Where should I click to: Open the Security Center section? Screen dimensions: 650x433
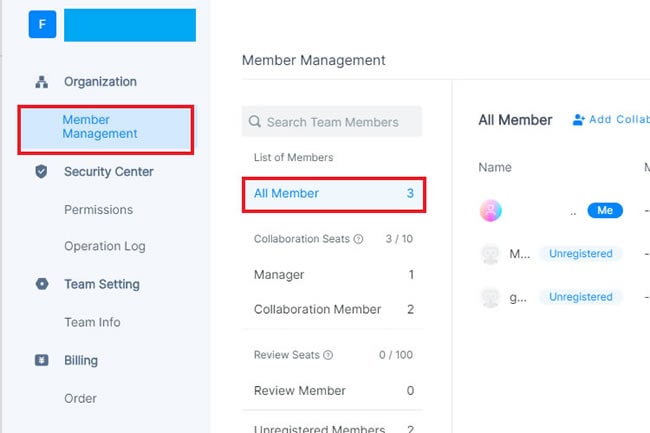click(x=109, y=172)
